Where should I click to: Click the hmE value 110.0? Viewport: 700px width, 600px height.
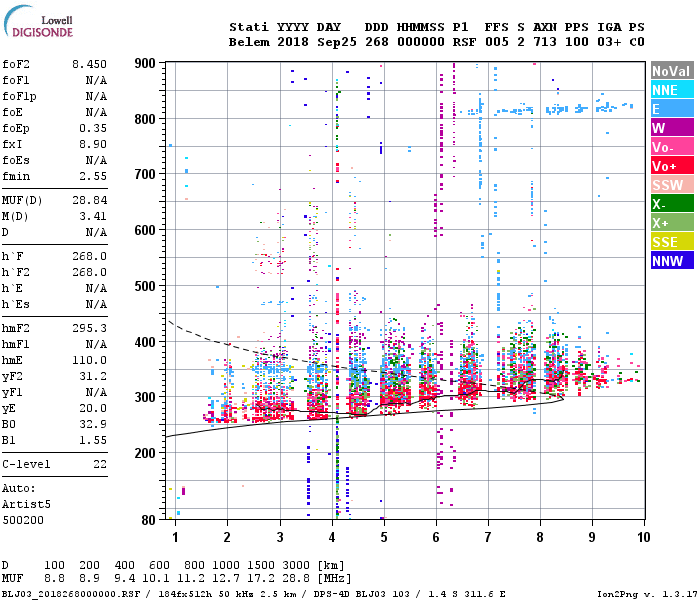click(89, 360)
